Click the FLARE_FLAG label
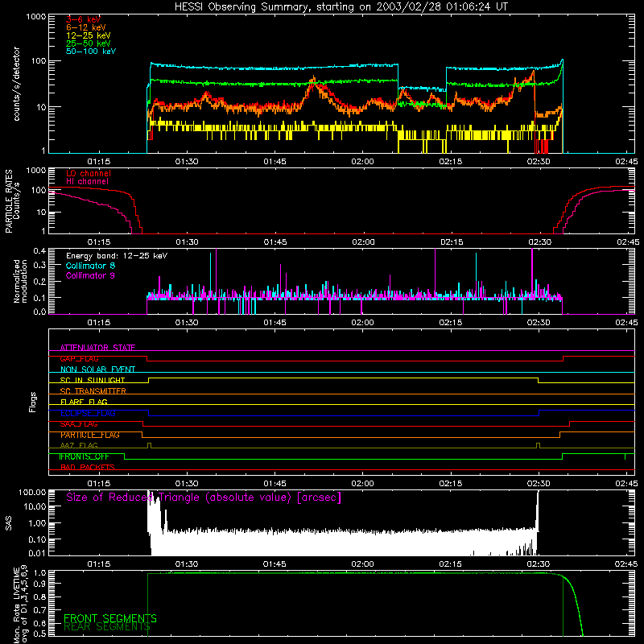 pyautogui.click(x=84, y=402)
